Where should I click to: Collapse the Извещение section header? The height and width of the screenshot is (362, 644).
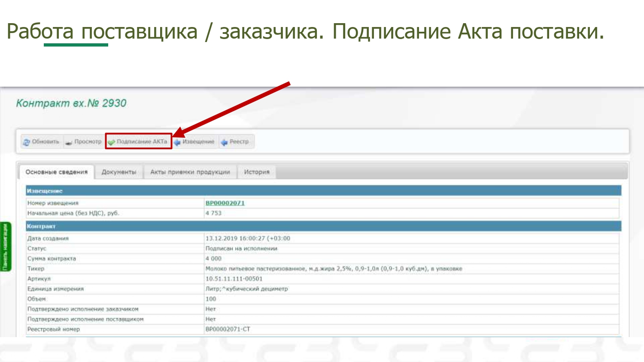45,191
